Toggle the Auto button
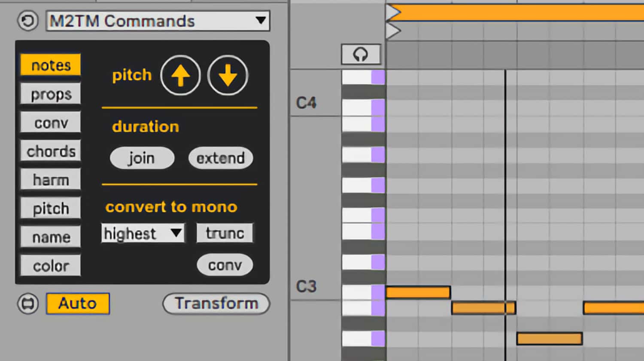 [78, 304]
